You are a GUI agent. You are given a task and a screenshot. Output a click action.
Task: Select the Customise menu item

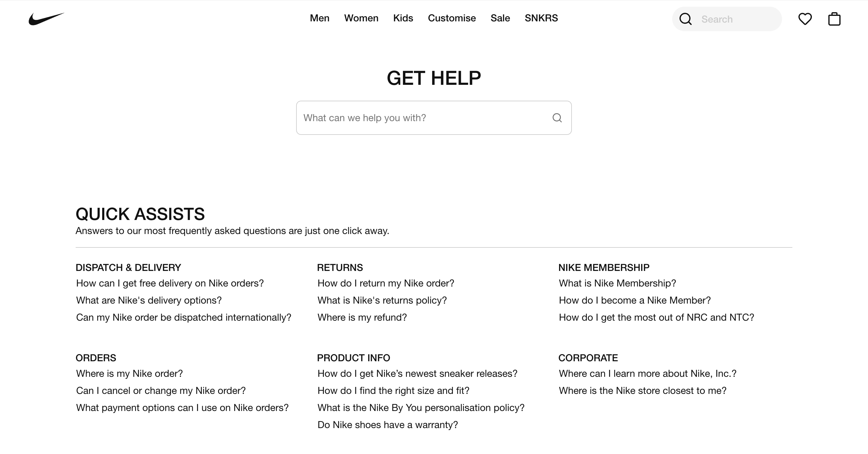point(452,18)
